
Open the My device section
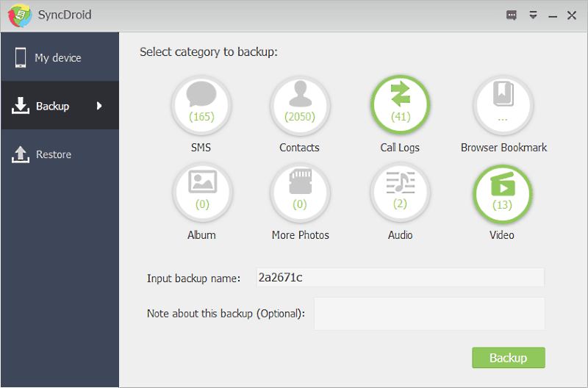pos(60,57)
